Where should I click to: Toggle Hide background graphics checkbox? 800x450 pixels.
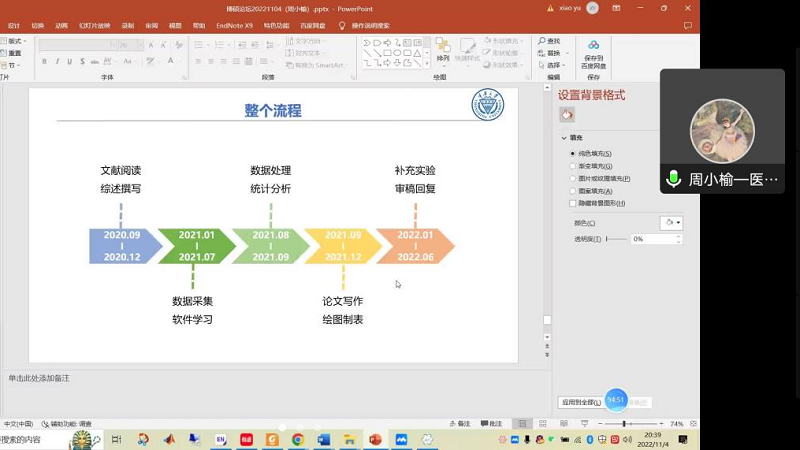pyautogui.click(x=572, y=204)
